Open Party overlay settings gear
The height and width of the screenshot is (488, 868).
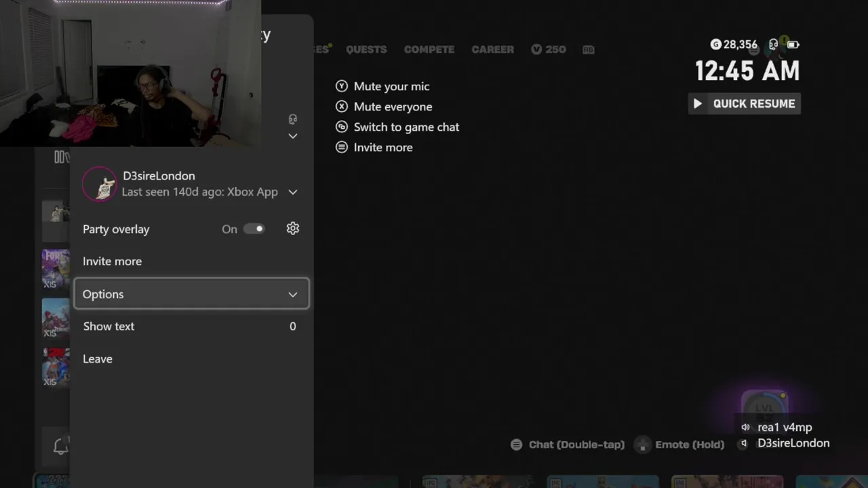[x=293, y=228]
